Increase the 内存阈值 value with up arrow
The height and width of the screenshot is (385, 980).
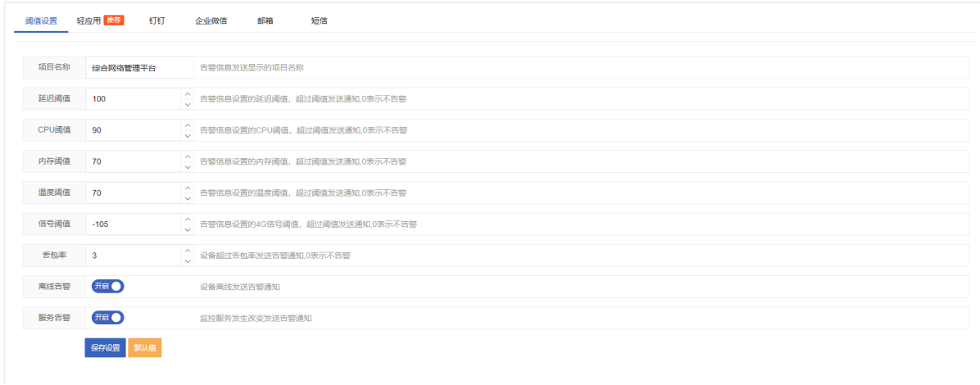pyautogui.click(x=187, y=156)
